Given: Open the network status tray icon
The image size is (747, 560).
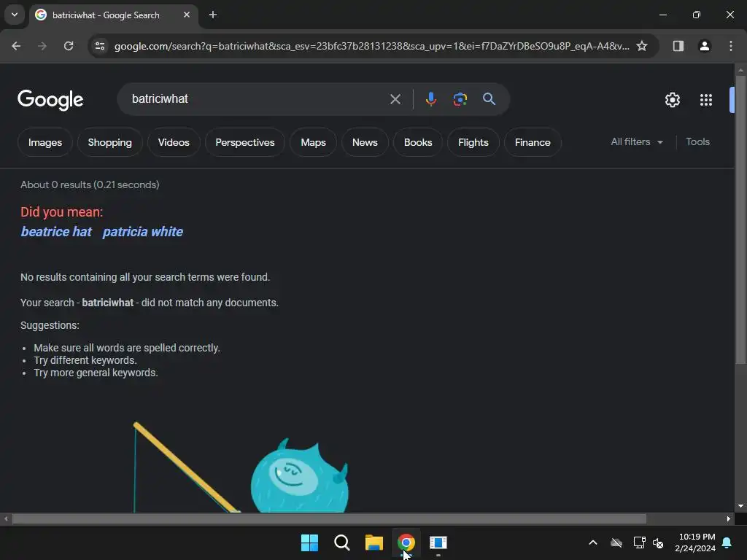Looking at the screenshot, I should pos(639,542).
